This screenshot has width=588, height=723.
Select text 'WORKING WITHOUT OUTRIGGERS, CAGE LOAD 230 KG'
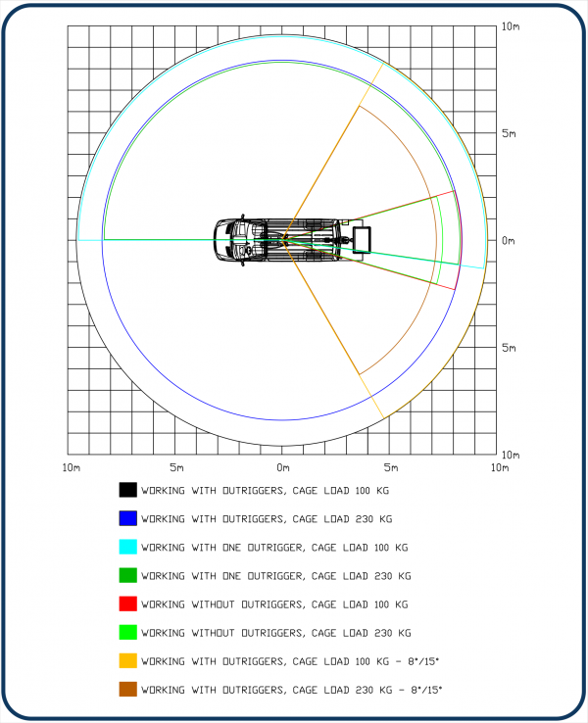pos(275,633)
